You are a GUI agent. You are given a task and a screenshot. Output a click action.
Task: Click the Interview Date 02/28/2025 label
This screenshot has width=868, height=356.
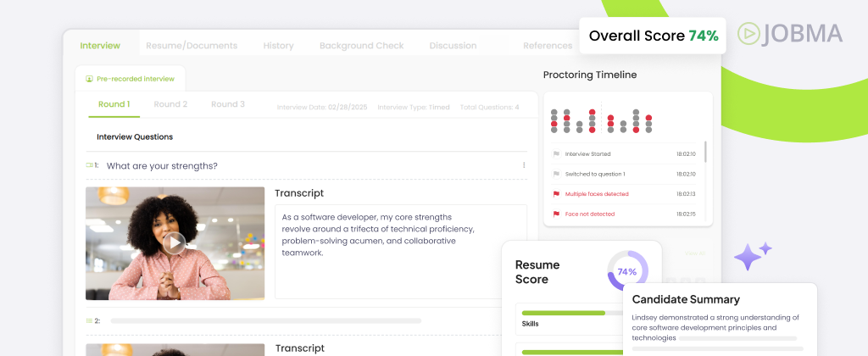click(322, 108)
